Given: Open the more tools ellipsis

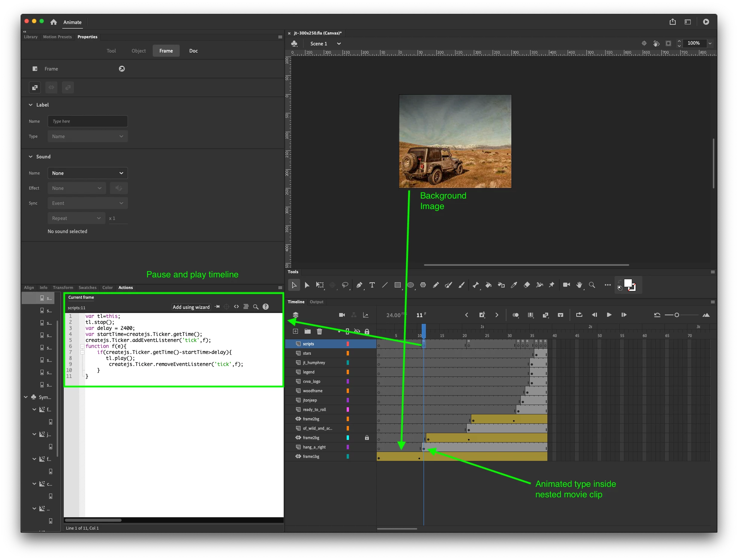Looking at the screenshot, I should 608,285.
